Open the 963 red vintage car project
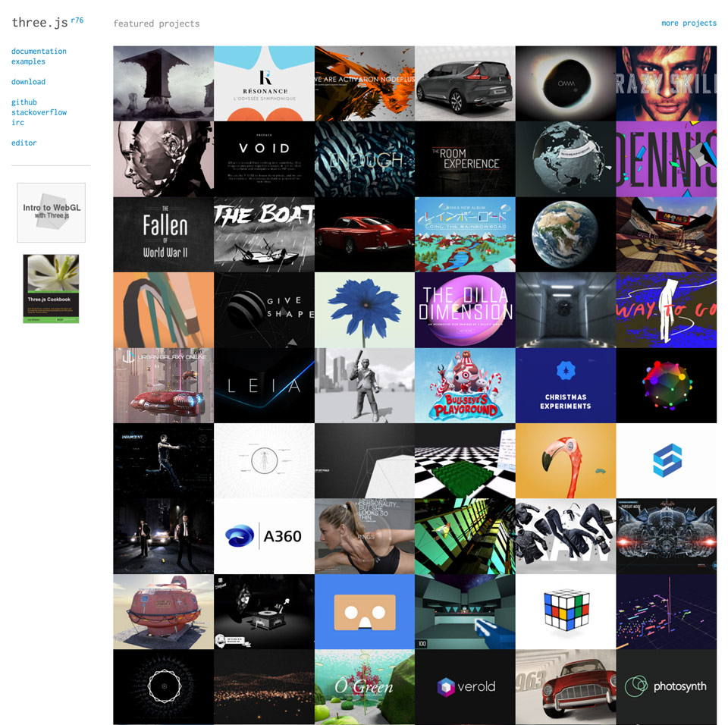 click(x=566, y=687)
